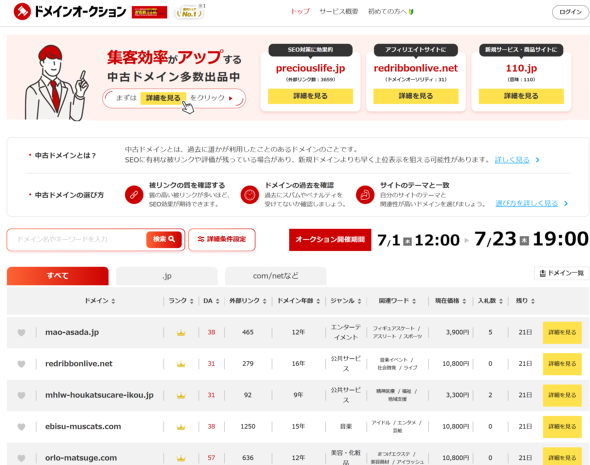Sort the table by the DA column
The height and width of the screenshot is (465, 590).
click(x=211, y=301)
